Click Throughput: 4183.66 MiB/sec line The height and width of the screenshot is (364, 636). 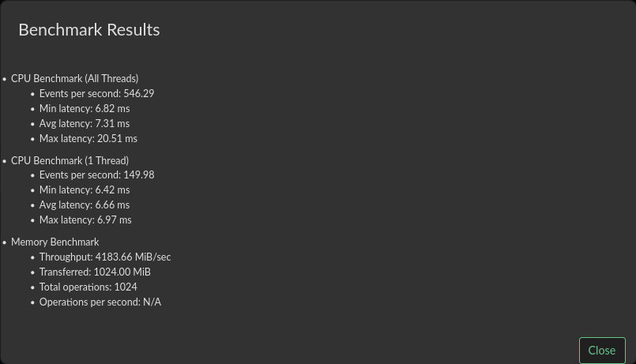click(104, 257)
